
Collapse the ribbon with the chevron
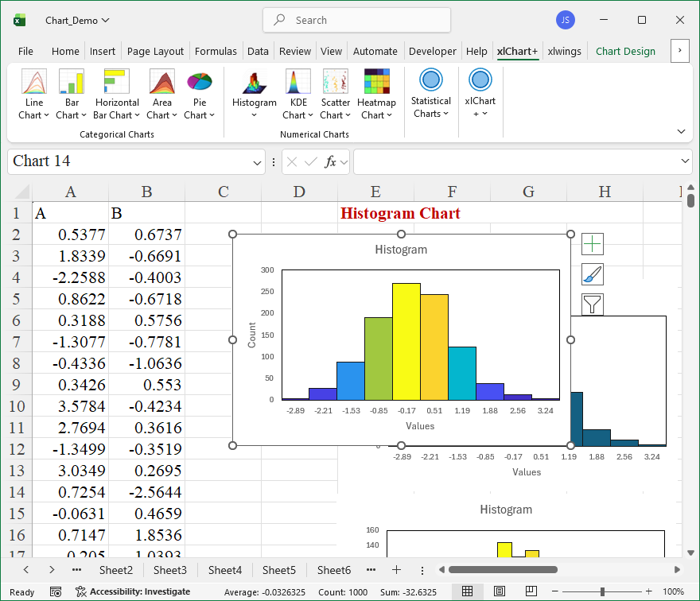(x=681, y=131)
